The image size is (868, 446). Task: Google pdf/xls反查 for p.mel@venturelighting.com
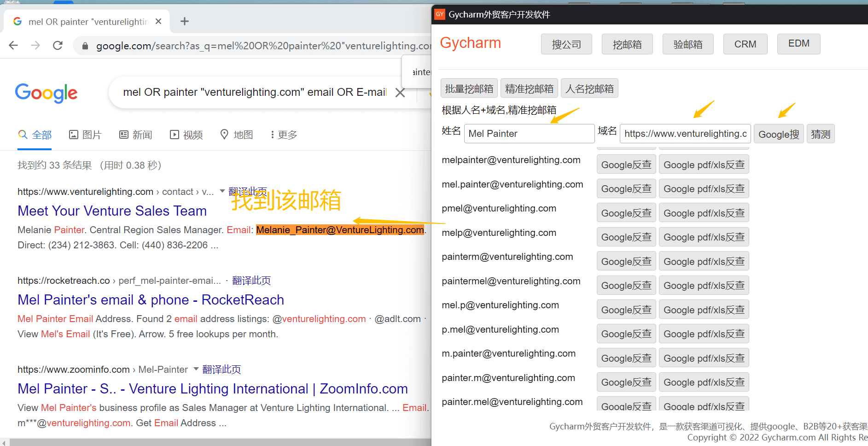pos(704,334)
